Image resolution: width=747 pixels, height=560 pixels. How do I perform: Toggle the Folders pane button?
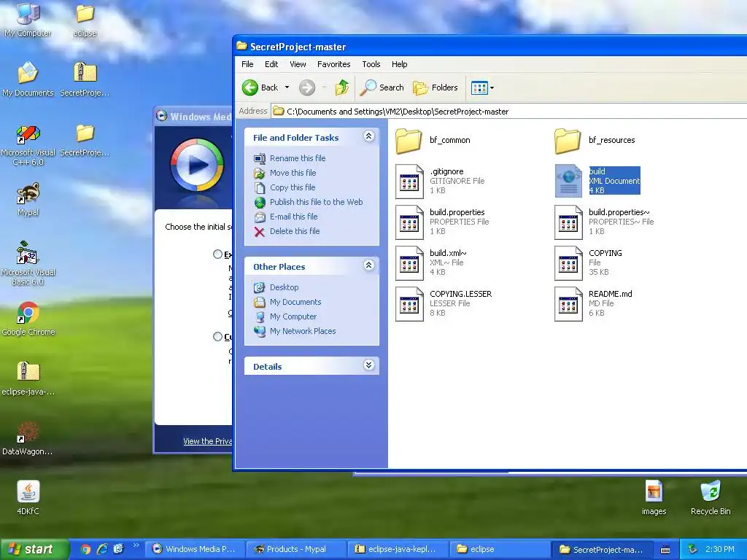click(436, 87)
